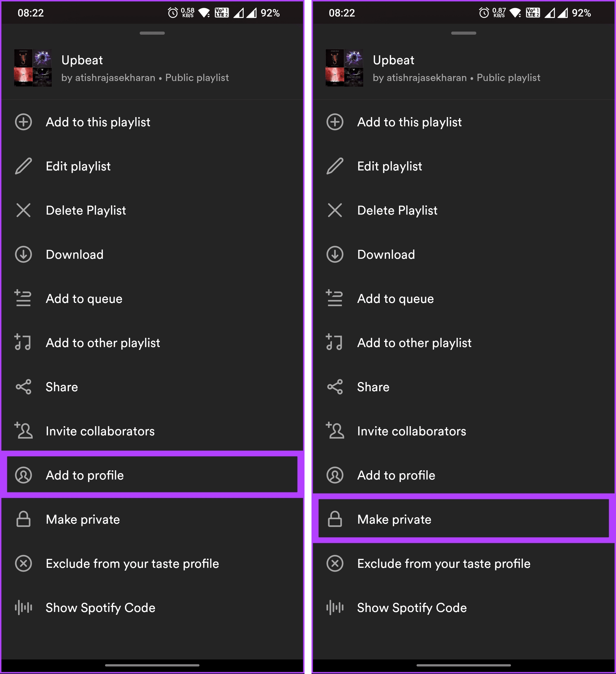
Task: Tap the plus-circle icon in left panel
Action: (x=23, y=122)
